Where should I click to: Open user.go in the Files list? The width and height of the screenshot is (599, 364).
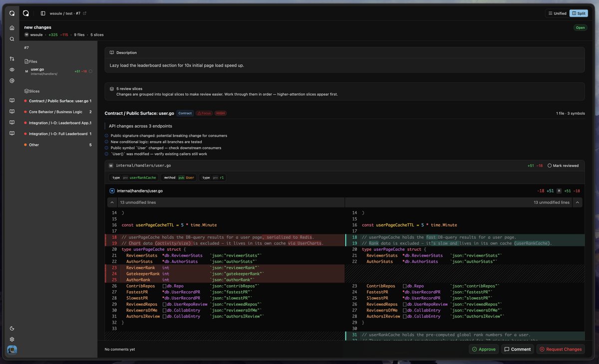[x=57, y=71]
